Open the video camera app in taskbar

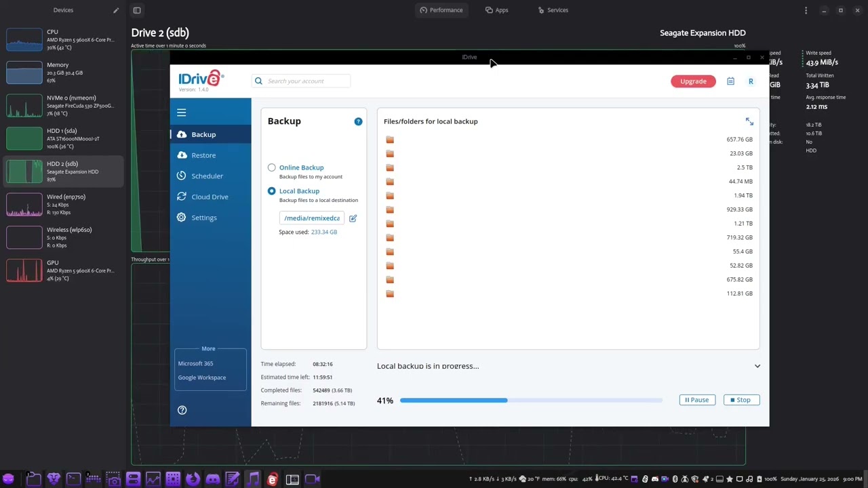[x=313, y=479]
